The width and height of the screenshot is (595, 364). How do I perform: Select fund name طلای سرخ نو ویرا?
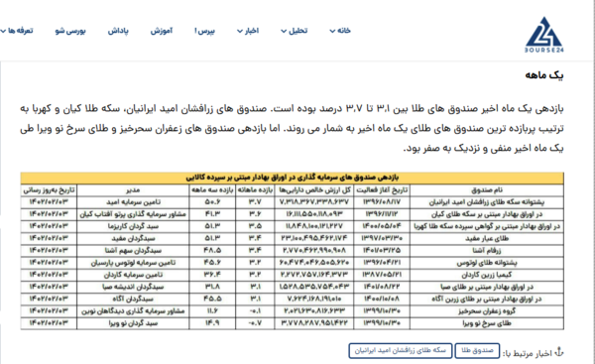[487, 323]
